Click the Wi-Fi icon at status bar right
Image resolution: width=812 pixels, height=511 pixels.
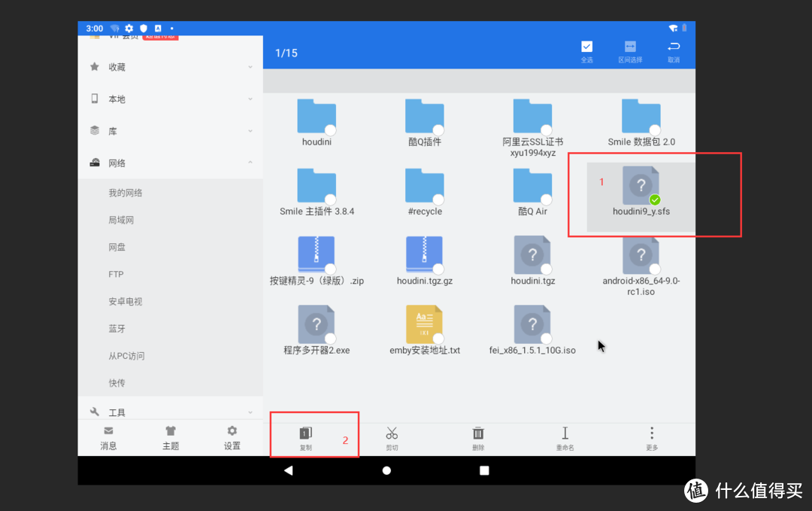pos(673,28)
